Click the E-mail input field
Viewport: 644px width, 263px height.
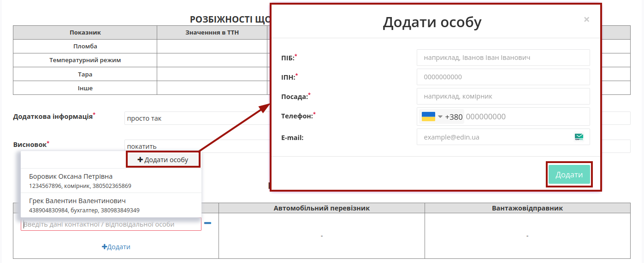coord(503,137)
